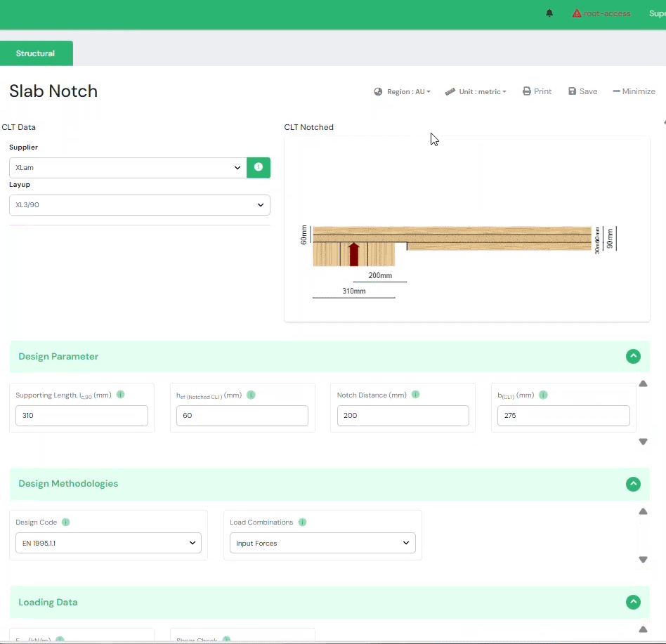
Task: Click info icon beside b(CLT) label
Action: point(542,395)
